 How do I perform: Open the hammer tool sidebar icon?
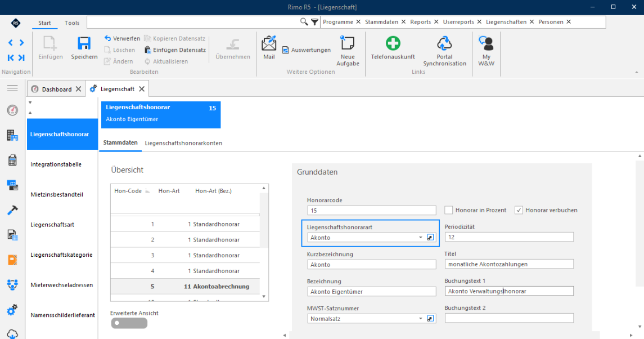(12, 210)
